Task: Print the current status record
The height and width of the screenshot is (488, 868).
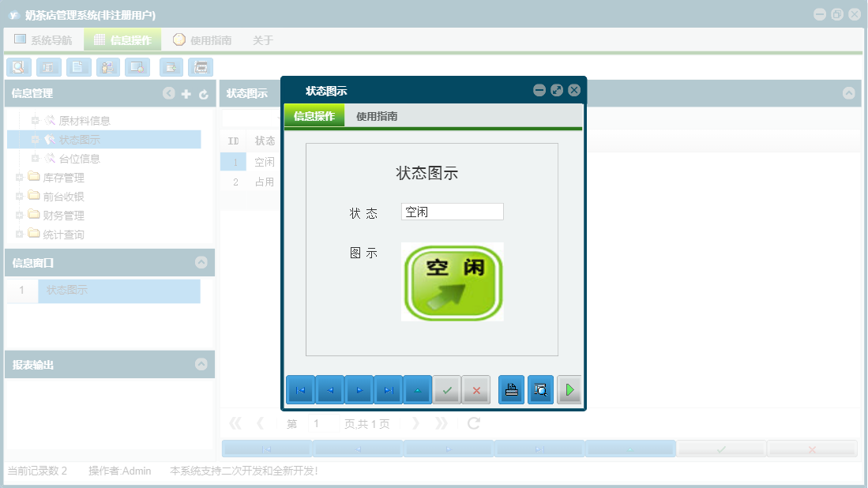Action: pos(511,389)
